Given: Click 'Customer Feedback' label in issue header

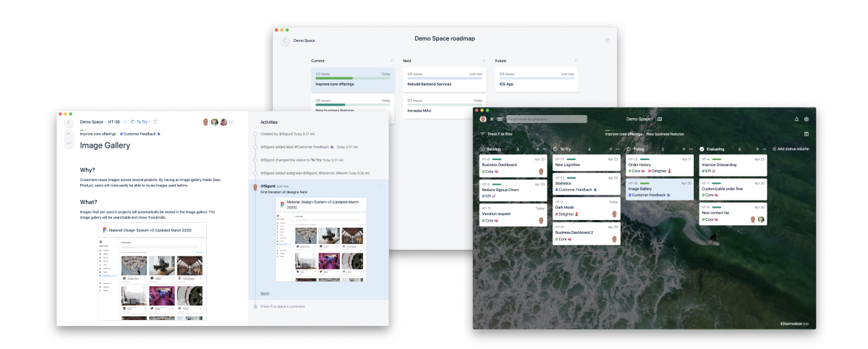Looking at the screenshot, I should tap(140, 134).
